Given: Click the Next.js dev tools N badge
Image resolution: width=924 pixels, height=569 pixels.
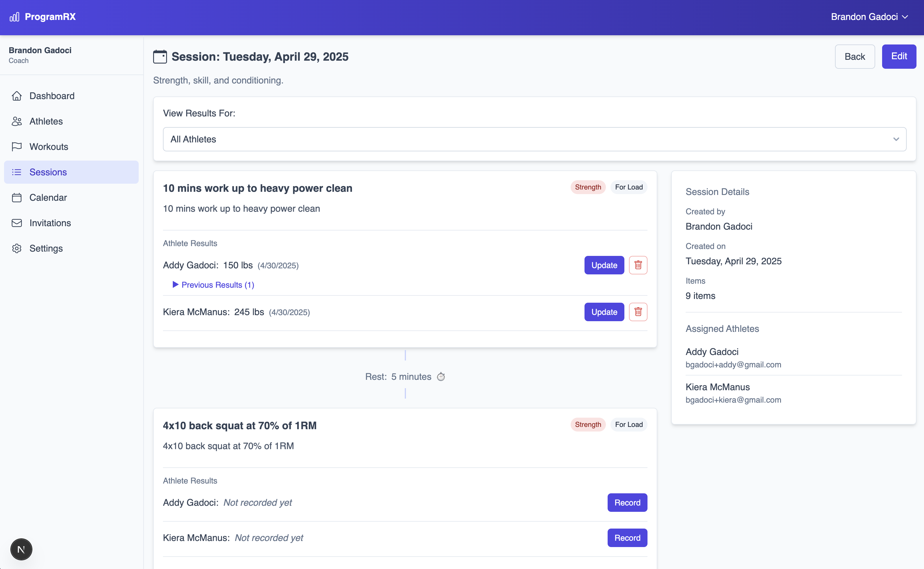Looking at the screenshot, I should tap(21, 549).
